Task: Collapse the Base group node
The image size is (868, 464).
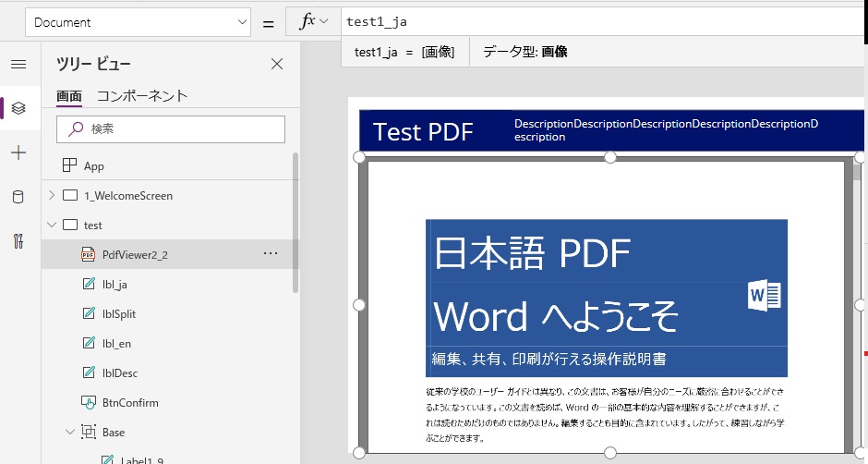Action: (x=70, y=432)
